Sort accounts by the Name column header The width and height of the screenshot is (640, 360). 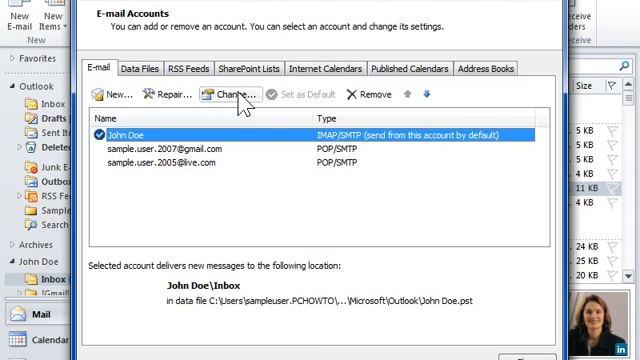tap(202, 119)
